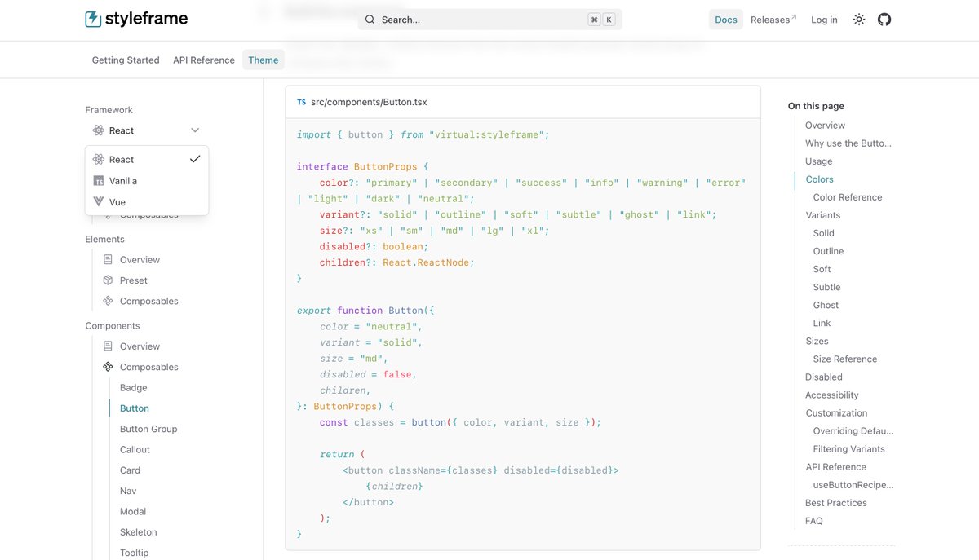This screenshot has width=979, height=560.
Task: Open the Nav component page
Action: coord(128,491)
